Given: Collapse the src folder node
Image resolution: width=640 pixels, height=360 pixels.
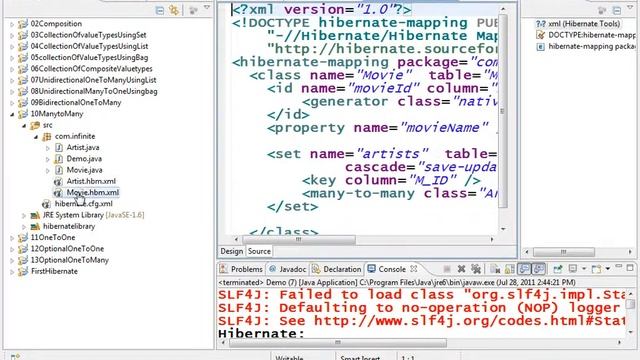Looking at the screenshot, I should 24,125.
